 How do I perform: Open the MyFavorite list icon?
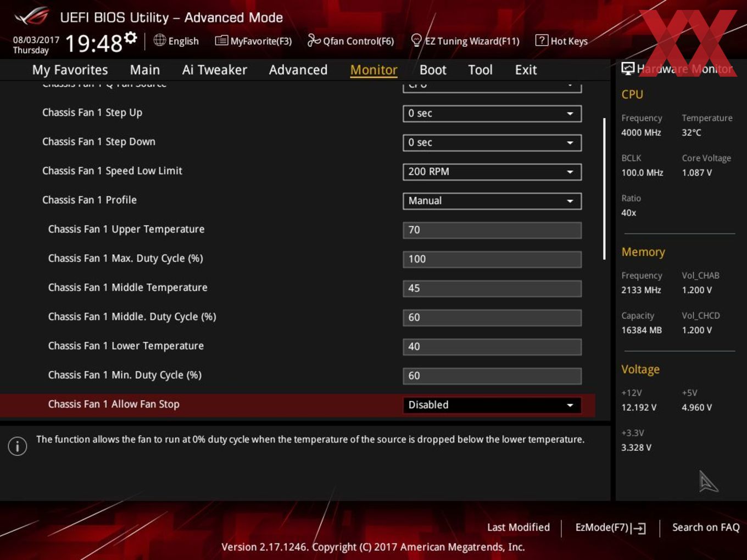(221, 41)
